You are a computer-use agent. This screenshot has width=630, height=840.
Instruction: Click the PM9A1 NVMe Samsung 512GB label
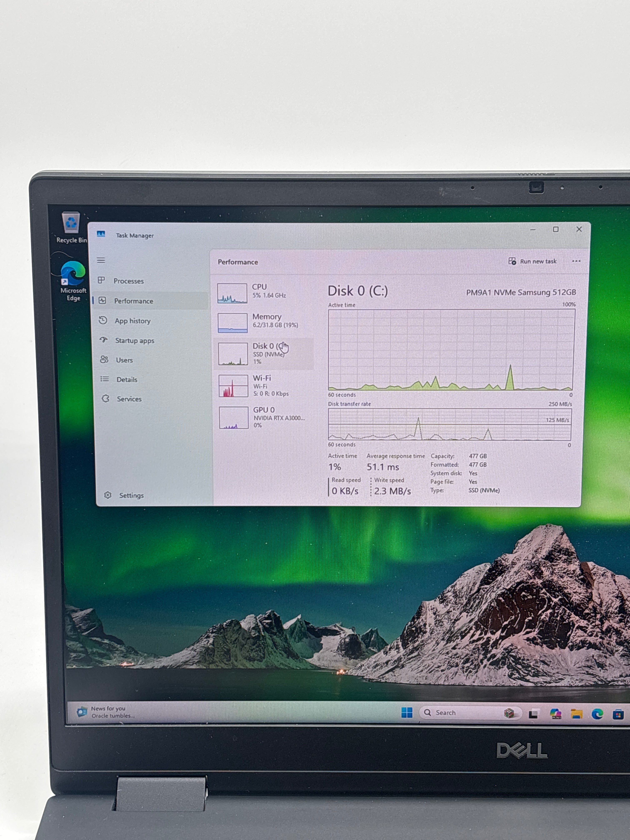tap(521, 292)
